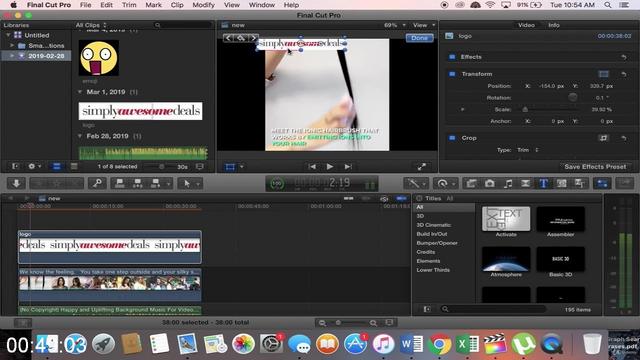Click the Done button in the viewer
The width and height of the screenshot is (640, 360).
coord(419,38)
